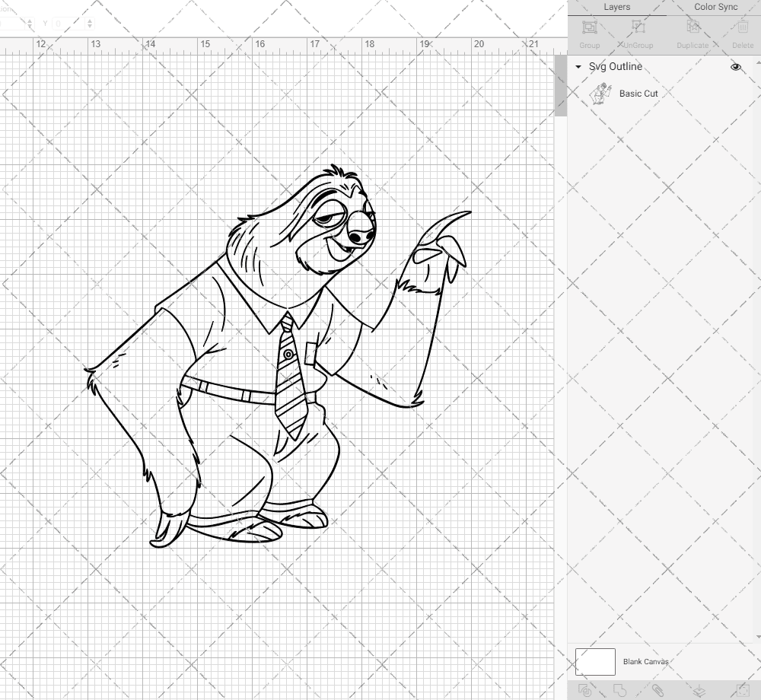Toggle visibility of the sloth artwork layer
761x700 pixels.
(x=736, y=66)
